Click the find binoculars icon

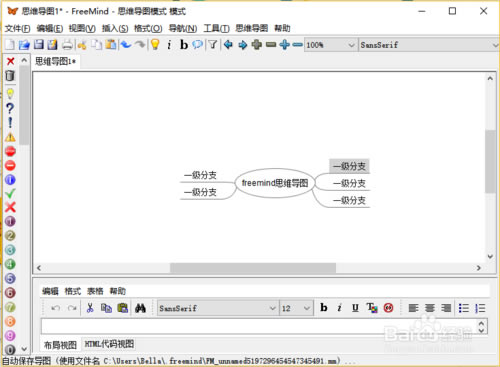[x=140, y=308]
